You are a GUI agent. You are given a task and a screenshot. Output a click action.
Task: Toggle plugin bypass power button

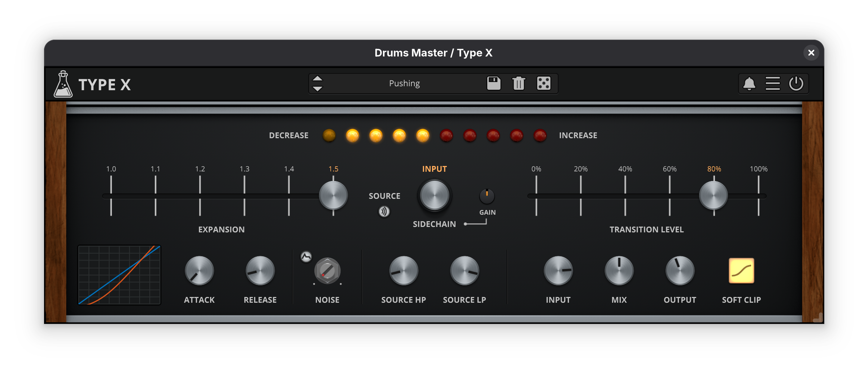[x=796, y=84]
